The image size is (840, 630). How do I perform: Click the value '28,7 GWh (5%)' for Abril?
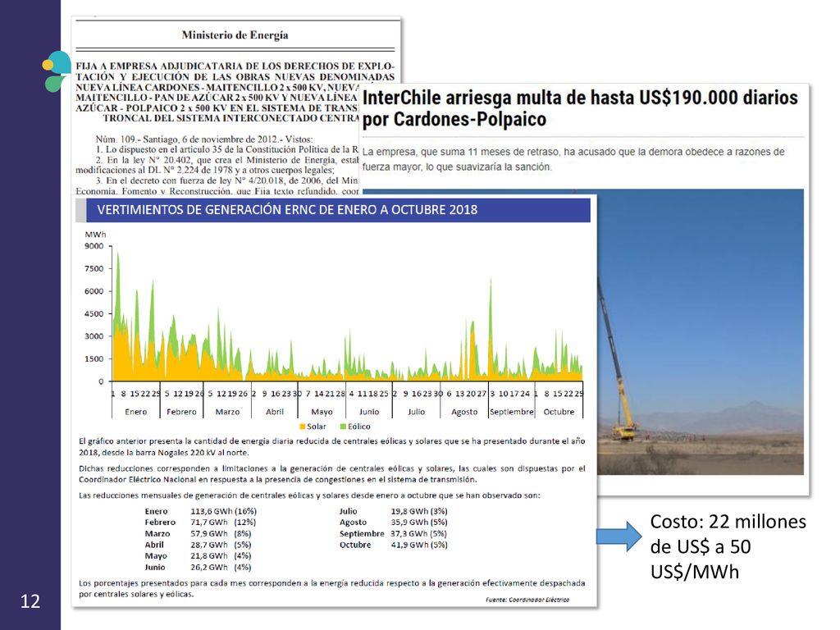(221, 545)
